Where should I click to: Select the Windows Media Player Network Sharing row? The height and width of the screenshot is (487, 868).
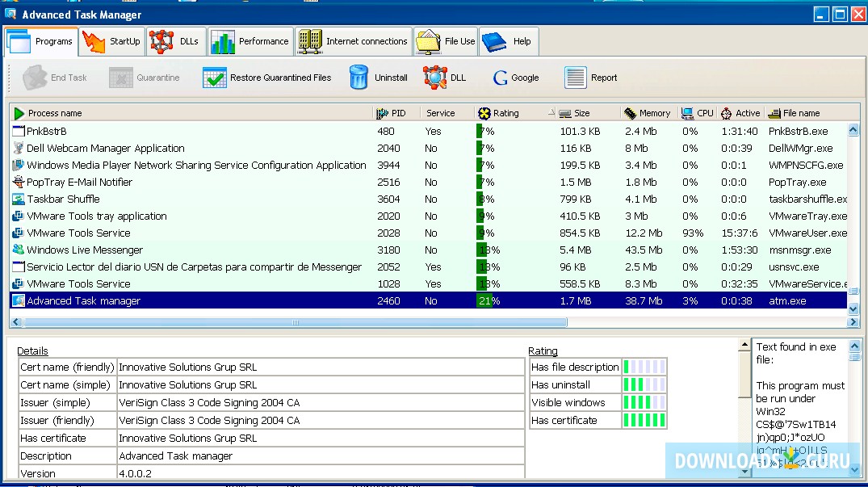pos(429,165)
